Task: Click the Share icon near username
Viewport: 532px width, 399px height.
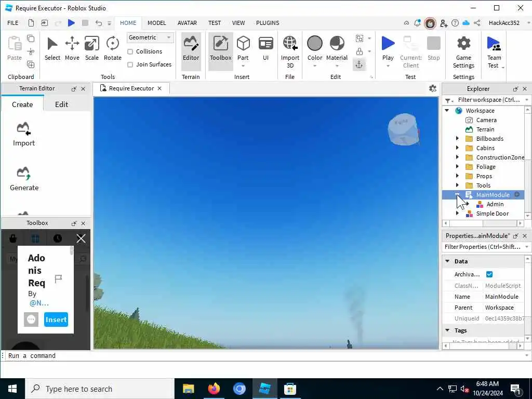Action: [477, 23]
